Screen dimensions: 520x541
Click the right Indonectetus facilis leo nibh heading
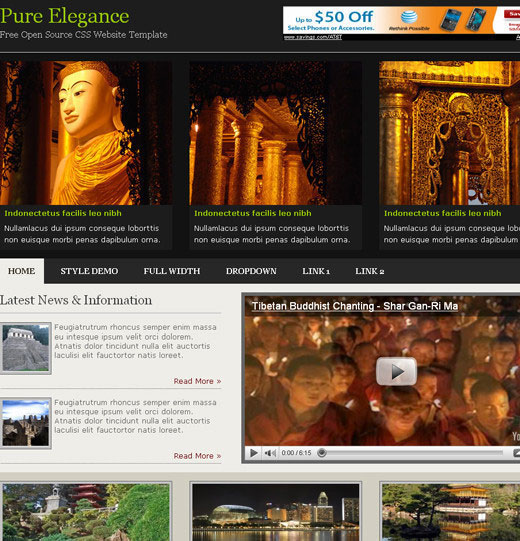(442, 213)
